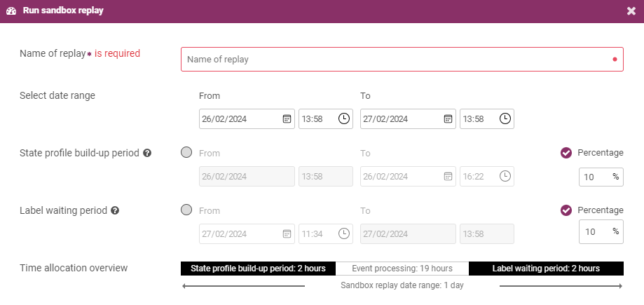
Task: Show help for State profile build-up period
Action: [147, 153]
